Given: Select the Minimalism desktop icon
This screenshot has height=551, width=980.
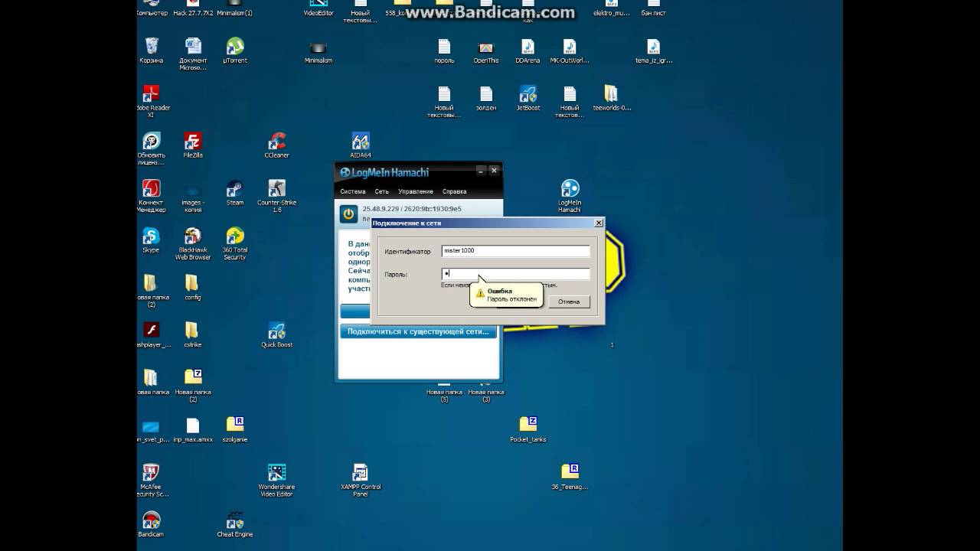Looking at the screenshot, I should (x=318, y=51).
